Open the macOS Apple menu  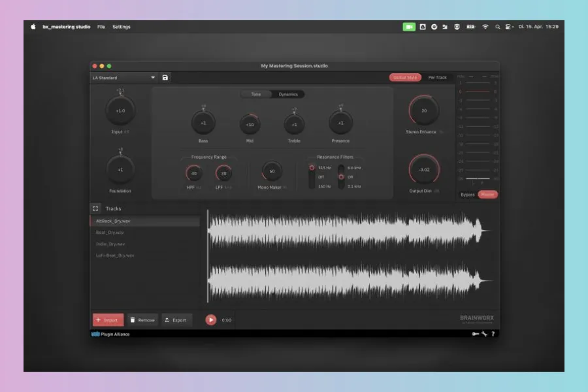[33, 27]
